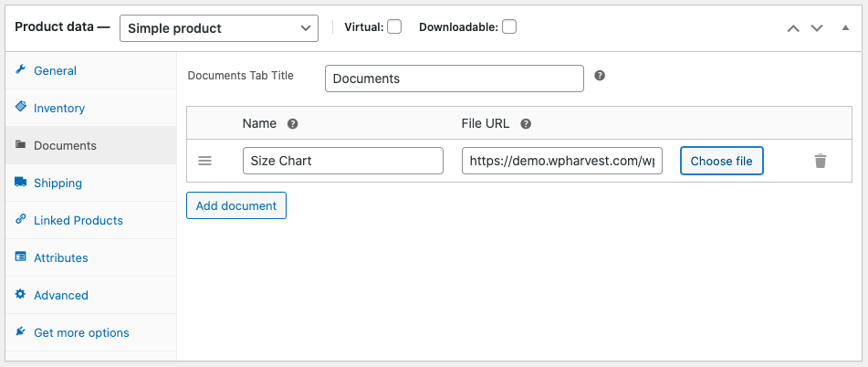Click drag handle for Size Chart row

pos(204,161)
